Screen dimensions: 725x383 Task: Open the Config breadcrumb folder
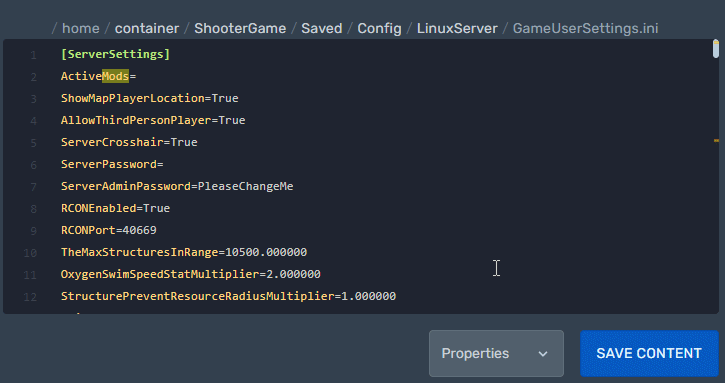(379, 28)
